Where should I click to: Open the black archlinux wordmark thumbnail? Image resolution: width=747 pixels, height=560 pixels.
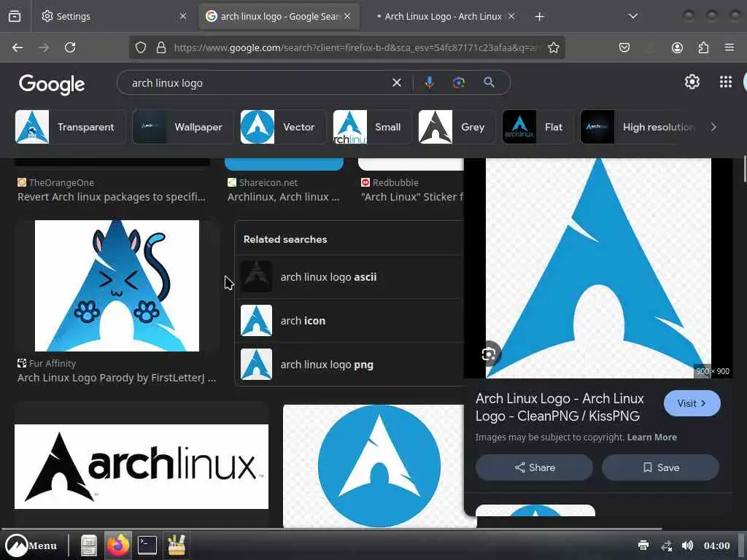coord(142,466)
